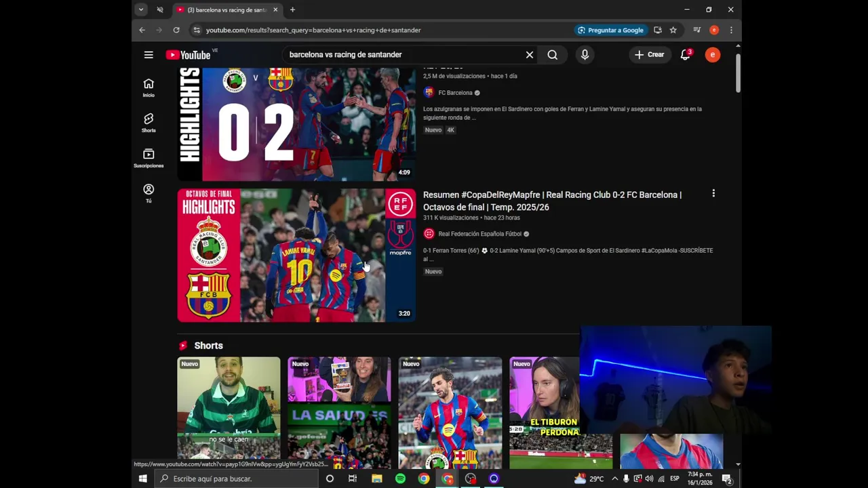Open the YouTube guide hamburger menu

pos(149,55)
